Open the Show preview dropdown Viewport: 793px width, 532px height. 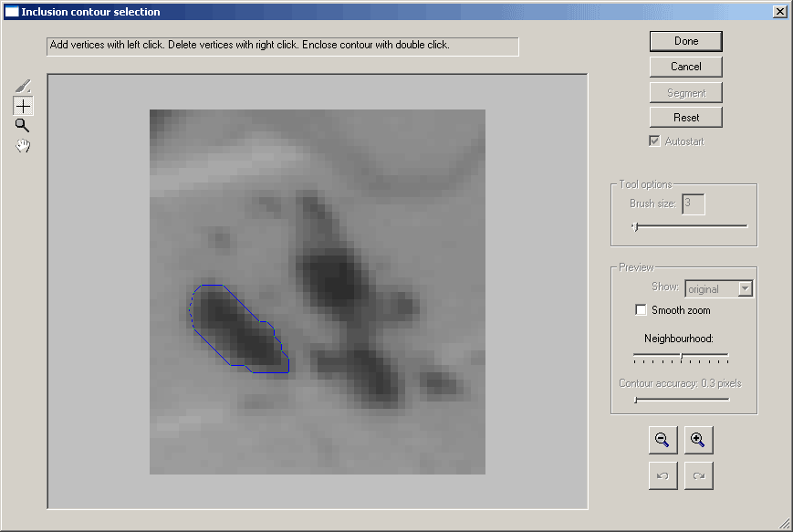pyautogui.click(x=745, y=288)
